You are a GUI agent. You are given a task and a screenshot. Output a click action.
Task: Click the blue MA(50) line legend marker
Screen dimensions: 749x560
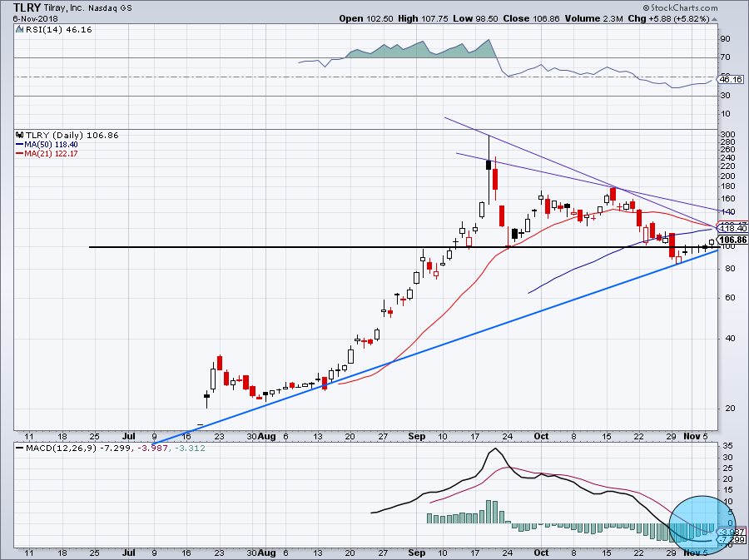(x=19, y=144)
